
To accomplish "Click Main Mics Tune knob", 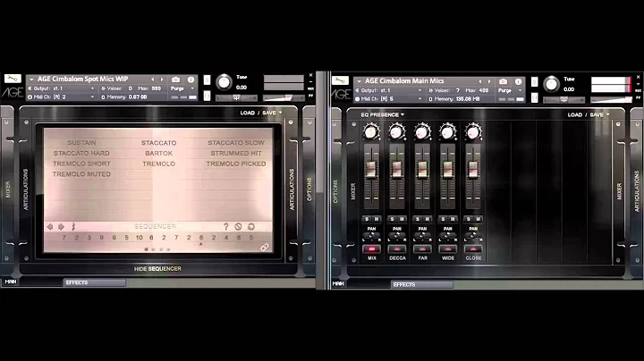I will pyautogui.click(x=551, y=84).
